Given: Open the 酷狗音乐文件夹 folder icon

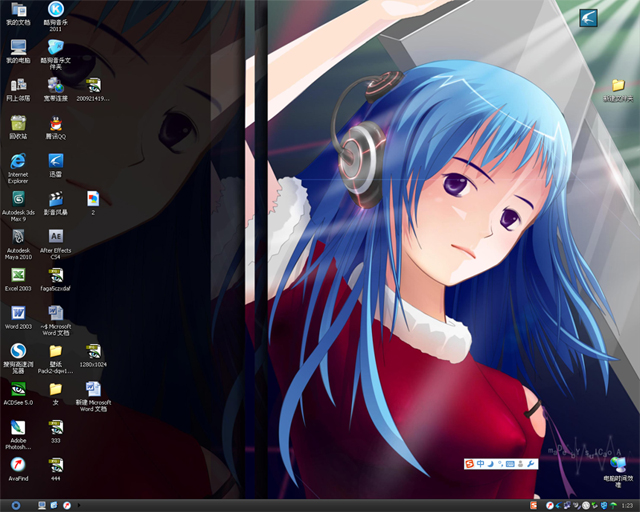Looking at the screenshot, I should click(x=56, y=54).
